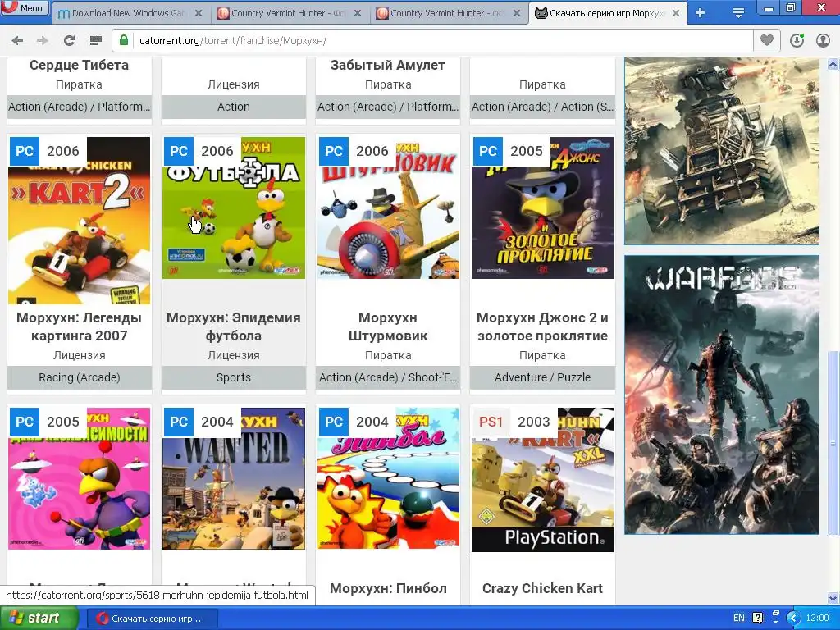Screen dimensions: 840x630
Task: Click the Racing (Arcade) genre label
Action: [80, 377]
